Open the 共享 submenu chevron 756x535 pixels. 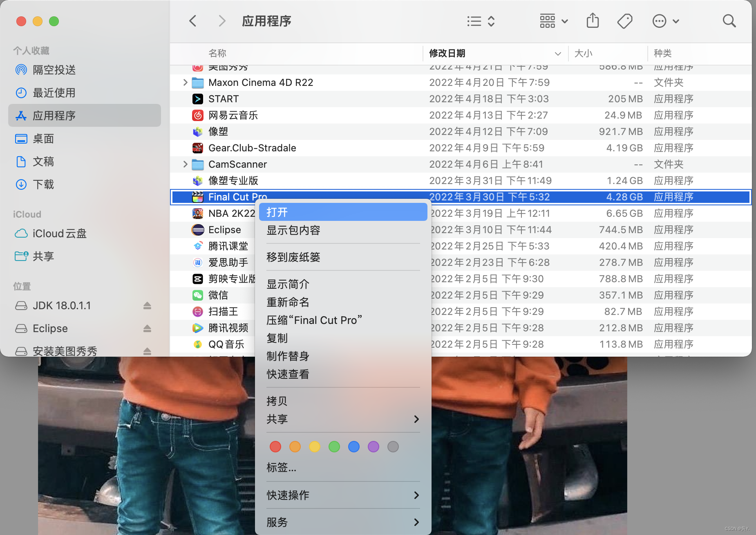416,419
